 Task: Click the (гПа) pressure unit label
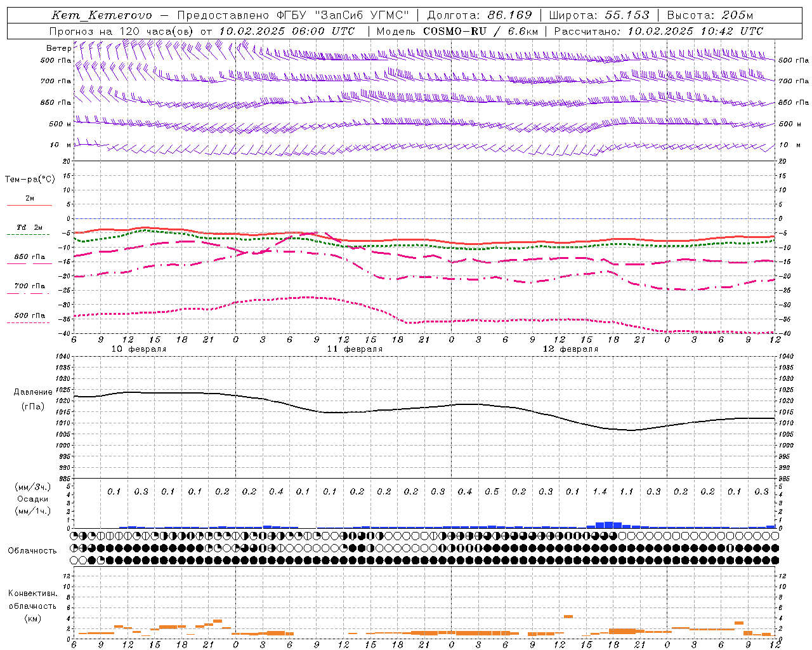tap(33, 407)
